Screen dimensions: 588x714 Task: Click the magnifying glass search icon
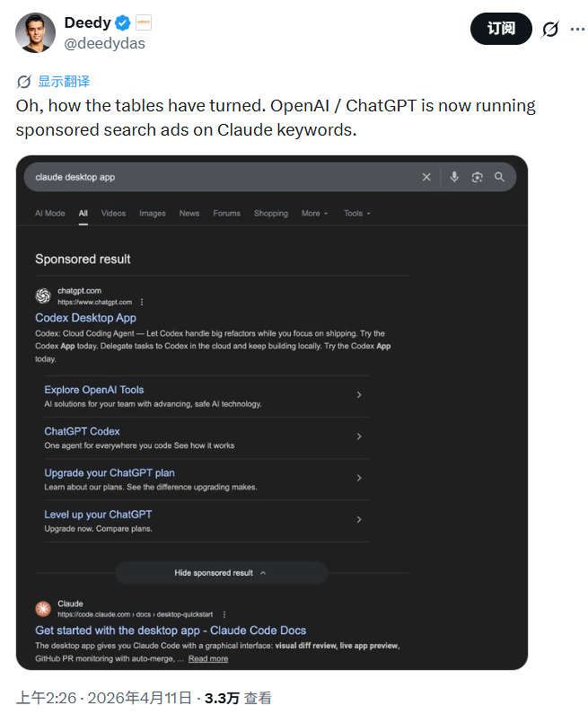click(x=499, y=177)
